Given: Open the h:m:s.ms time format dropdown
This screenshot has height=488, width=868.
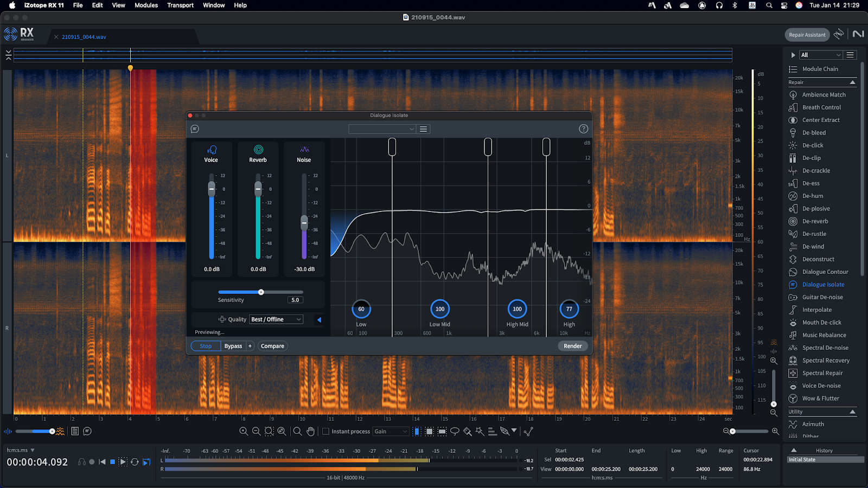Looking at the screenshot, I should pos(21,450).
